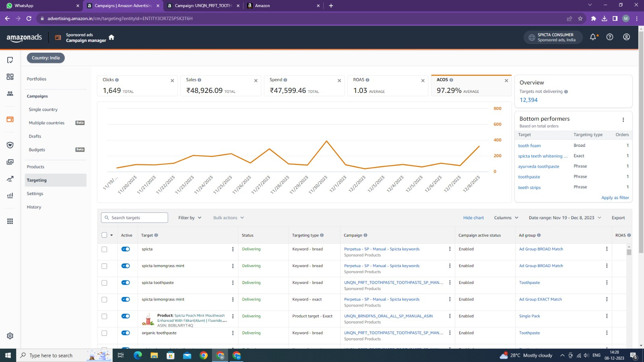Click the Export button
Screen dimensions: 644x362
click(x=618, y=218)
